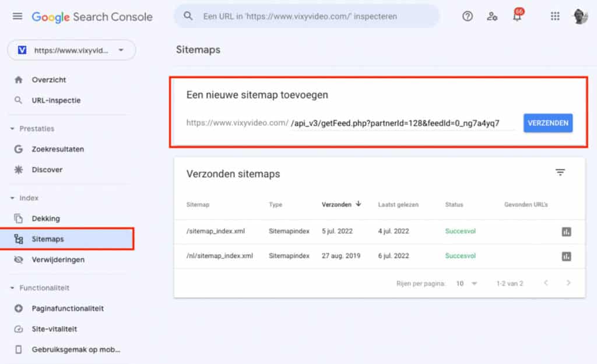
Task: Click the Type column header
Action: click(x=275, y=204)
